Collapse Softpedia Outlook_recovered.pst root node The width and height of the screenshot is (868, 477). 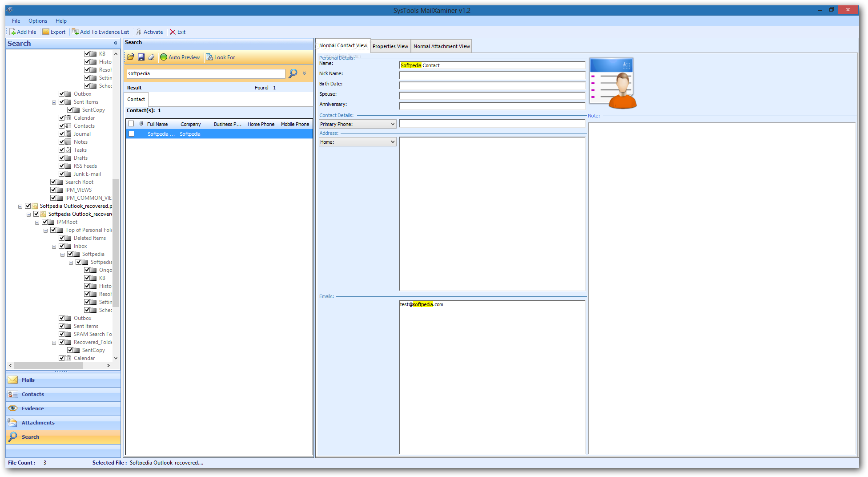click(20, 206)
